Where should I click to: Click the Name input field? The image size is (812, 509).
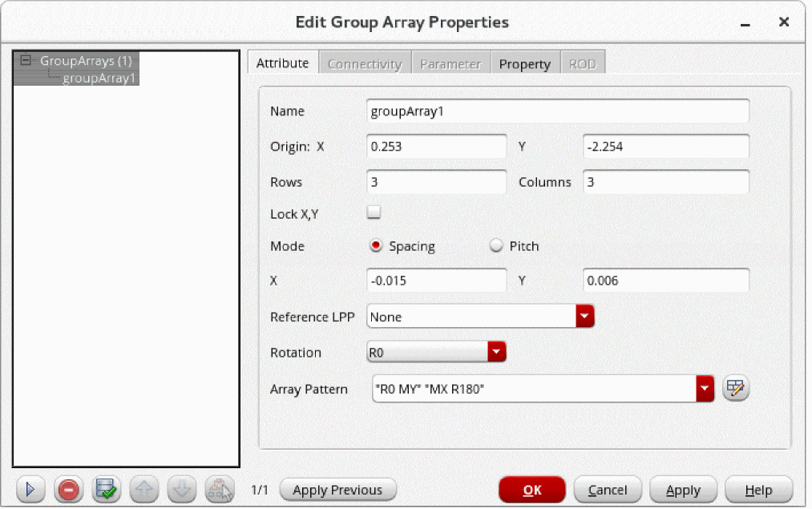click(x=557, y=111)
